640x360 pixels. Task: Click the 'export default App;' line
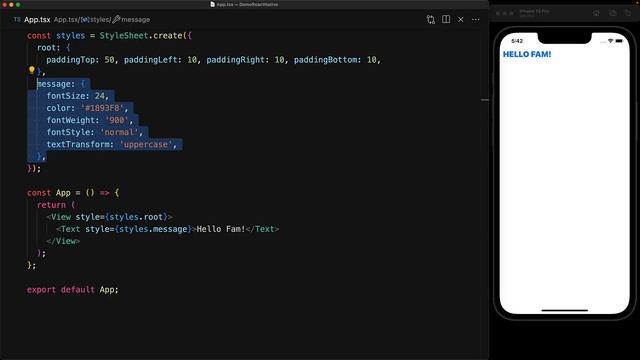point(73,289)
